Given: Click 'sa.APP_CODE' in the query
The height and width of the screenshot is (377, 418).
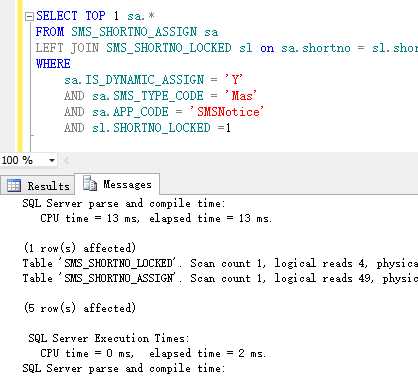Looking at the screenshot, I should (x=130, y=112).
